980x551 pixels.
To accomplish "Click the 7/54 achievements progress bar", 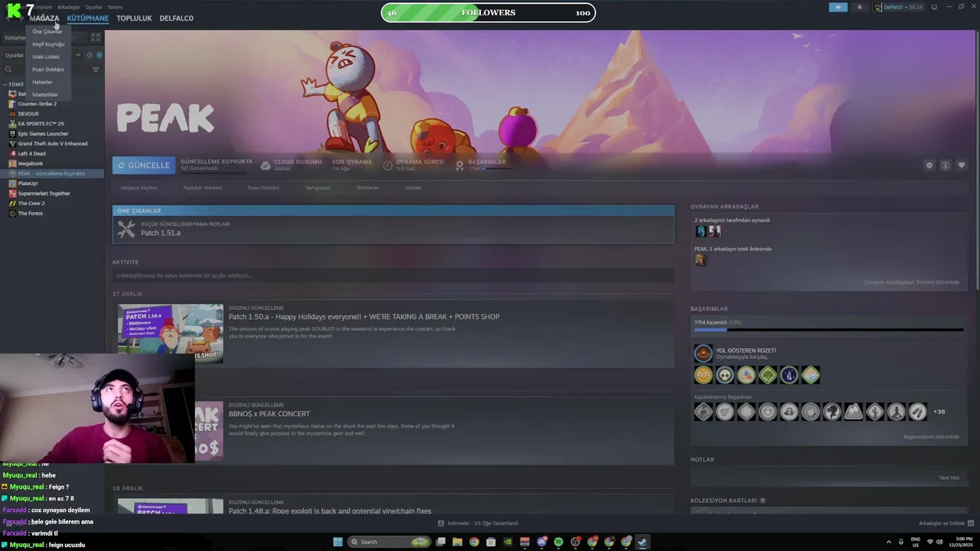I will click(x=828, y=330).
